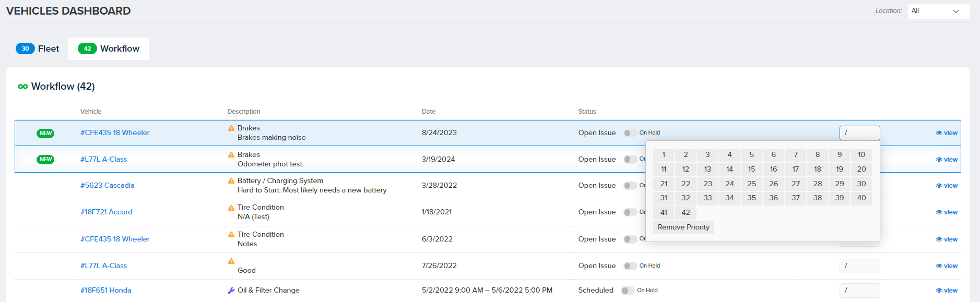This screenshot has width=980, height=302.
Task: Click the warning icon on the Battery / Charging System row
Action: click(231, 181)
